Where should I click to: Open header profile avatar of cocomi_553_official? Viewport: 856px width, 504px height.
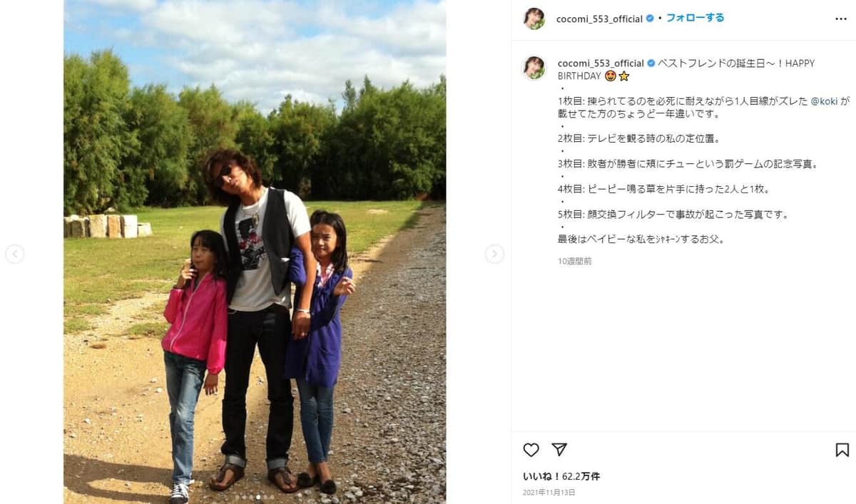(x=534, y=19)
